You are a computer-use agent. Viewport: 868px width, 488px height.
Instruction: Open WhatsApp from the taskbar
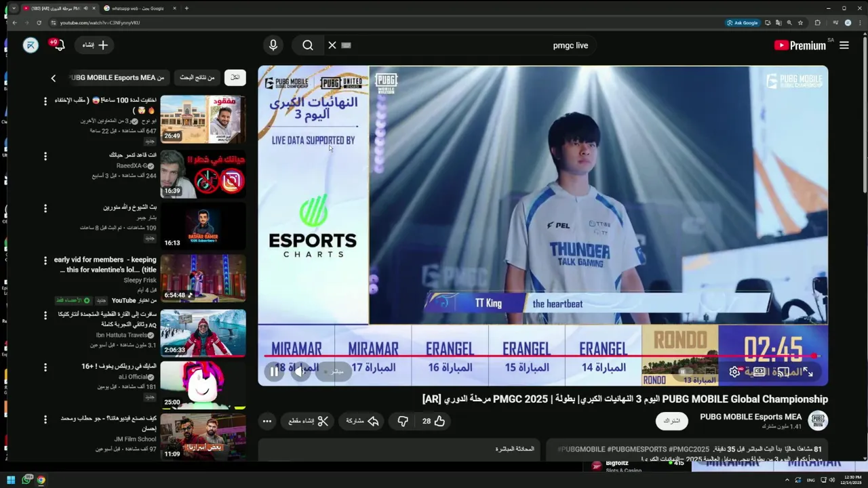[26, 480]
